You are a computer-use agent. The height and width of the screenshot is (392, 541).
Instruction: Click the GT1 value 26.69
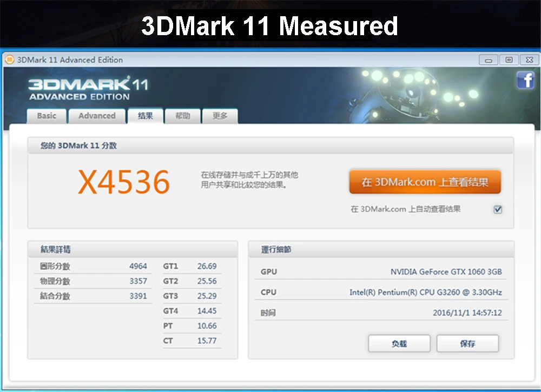pos(207,266)
